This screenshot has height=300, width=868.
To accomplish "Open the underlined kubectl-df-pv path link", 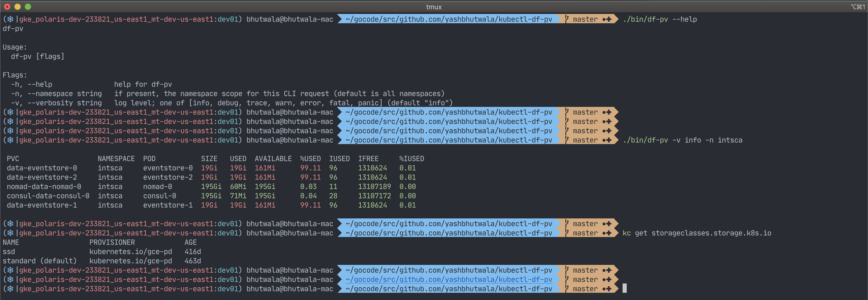I will click(x=449, y=279).
